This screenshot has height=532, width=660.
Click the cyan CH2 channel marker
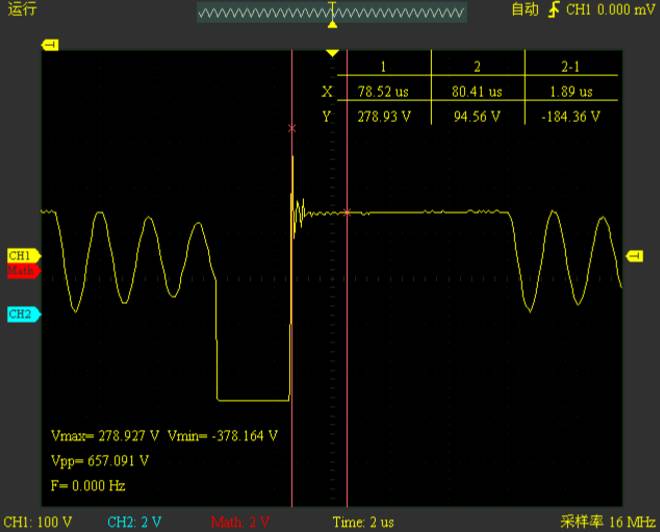click(21, 314)
